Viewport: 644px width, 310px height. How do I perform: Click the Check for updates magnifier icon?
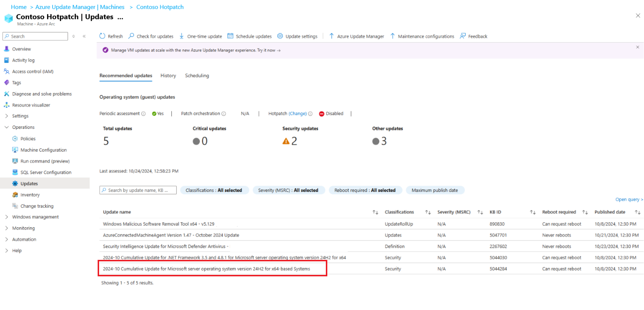131,36
